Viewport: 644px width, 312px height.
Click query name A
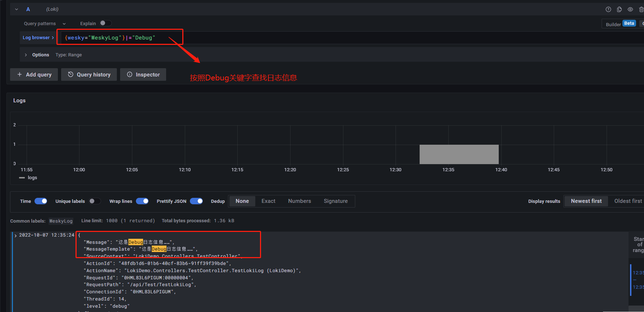point(28,9)
